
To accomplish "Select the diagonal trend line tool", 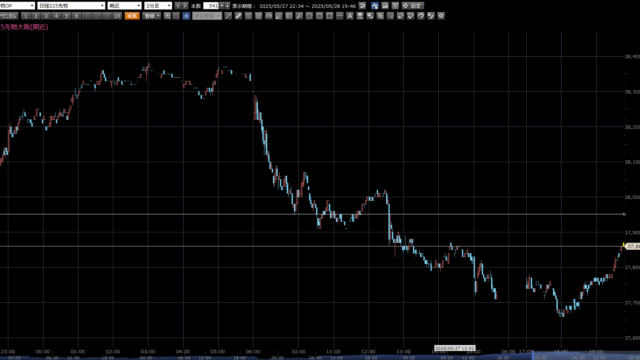I will pyautogui.click(x=228, y=16).
